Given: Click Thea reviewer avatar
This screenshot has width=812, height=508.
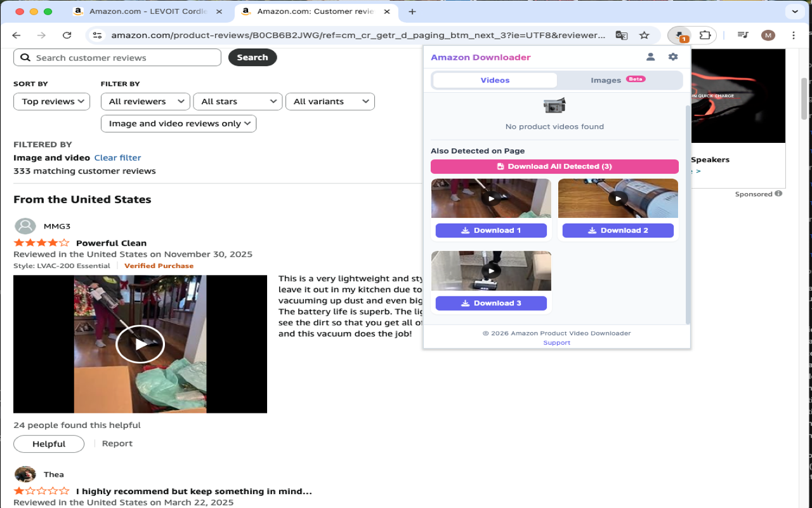Looking at the screenshot, I should pos(25,474).
